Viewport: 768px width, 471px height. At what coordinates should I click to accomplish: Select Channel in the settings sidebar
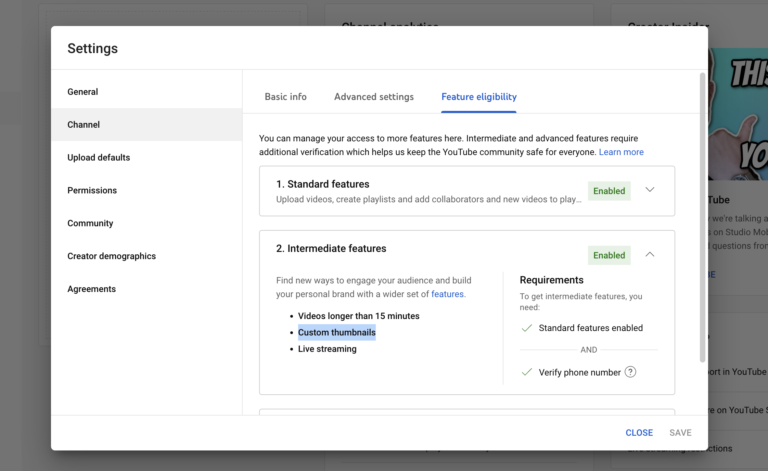84,125
